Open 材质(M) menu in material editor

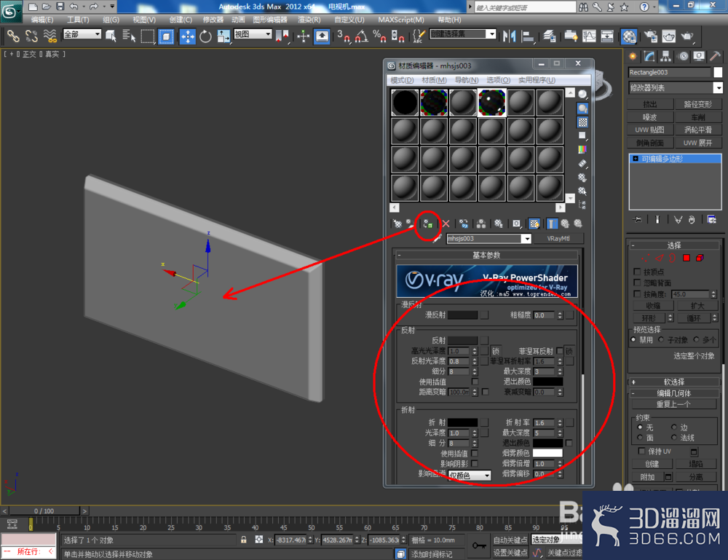click(x=434, y=80)
